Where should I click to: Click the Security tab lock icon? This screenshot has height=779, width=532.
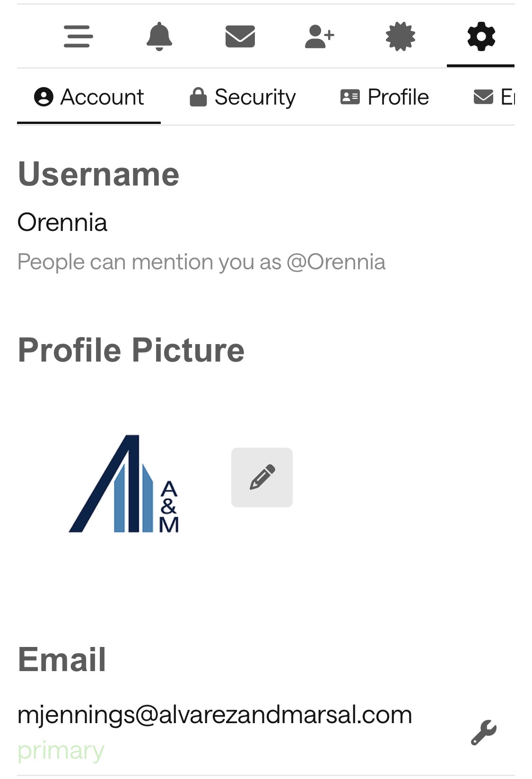pyautogui.click(x=198, y=97)
